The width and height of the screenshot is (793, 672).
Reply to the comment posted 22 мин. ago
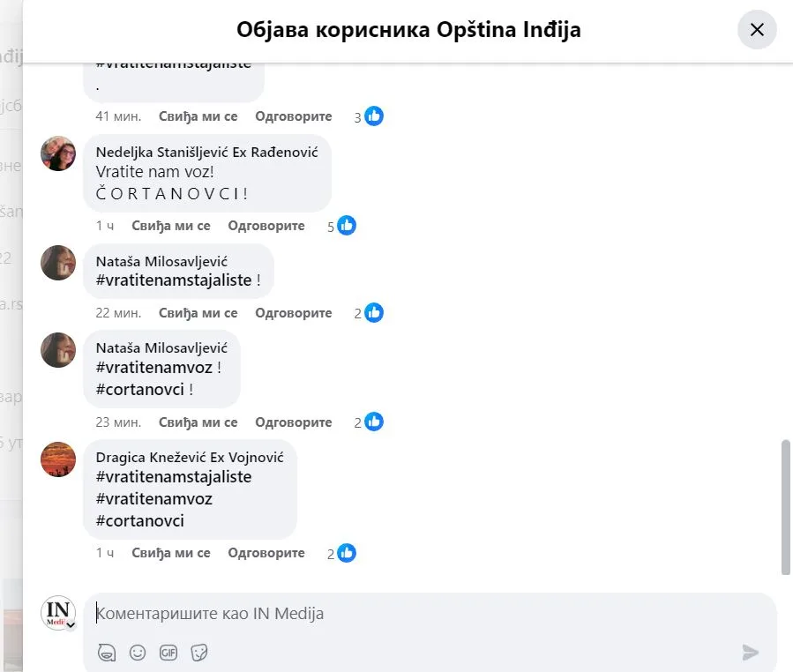294,313
